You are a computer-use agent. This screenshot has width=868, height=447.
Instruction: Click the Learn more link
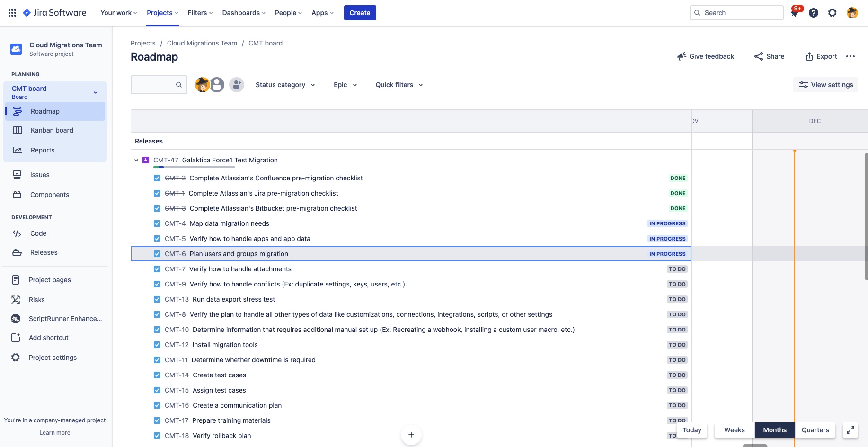(55, 433)
